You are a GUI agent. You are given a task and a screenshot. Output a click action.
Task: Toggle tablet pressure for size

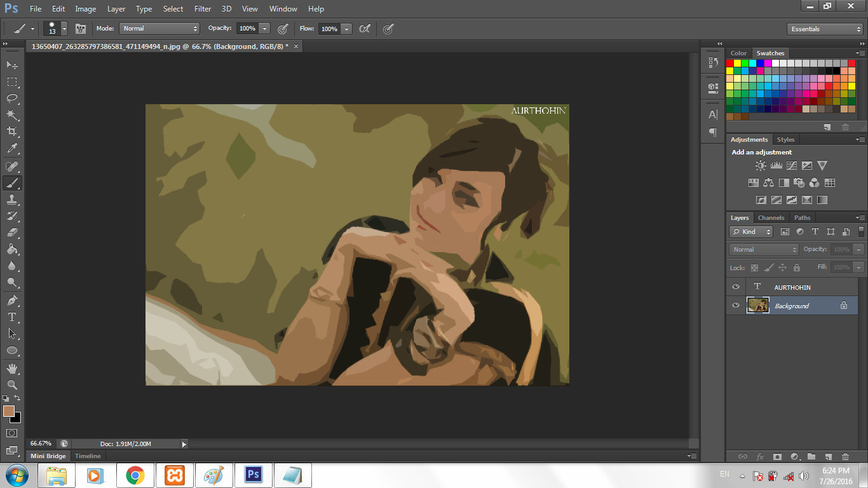pos(388,29)
